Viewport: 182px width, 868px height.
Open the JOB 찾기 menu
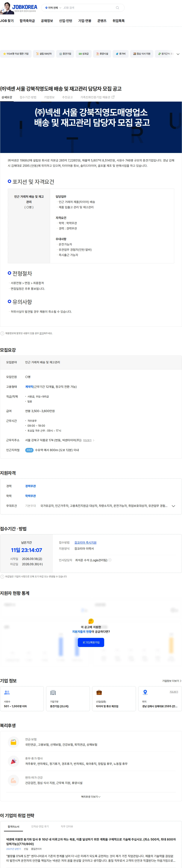(x=7, y=21)
